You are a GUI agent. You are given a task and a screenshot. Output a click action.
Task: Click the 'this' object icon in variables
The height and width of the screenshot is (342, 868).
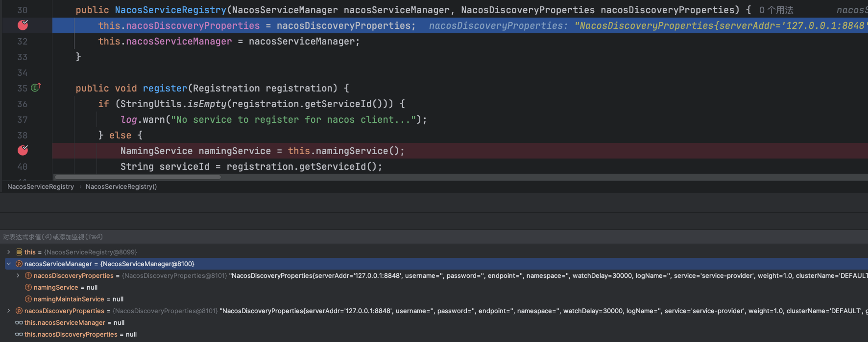19,252
